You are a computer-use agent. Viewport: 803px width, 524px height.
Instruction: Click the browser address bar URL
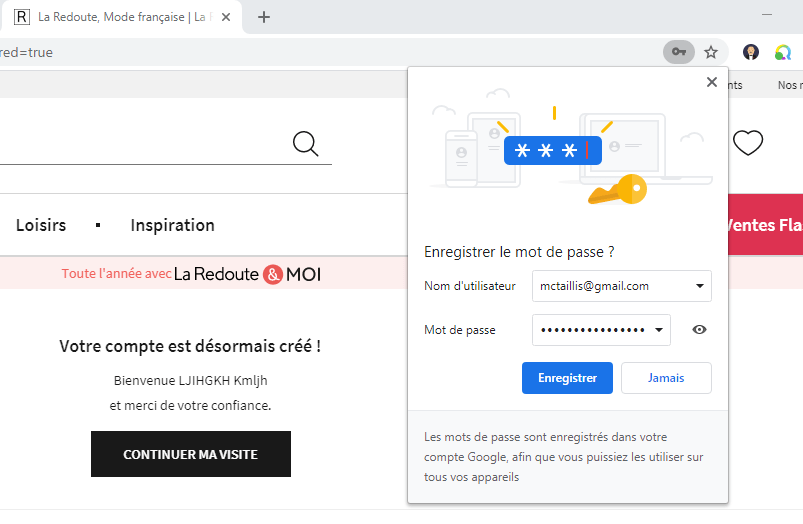328,52
